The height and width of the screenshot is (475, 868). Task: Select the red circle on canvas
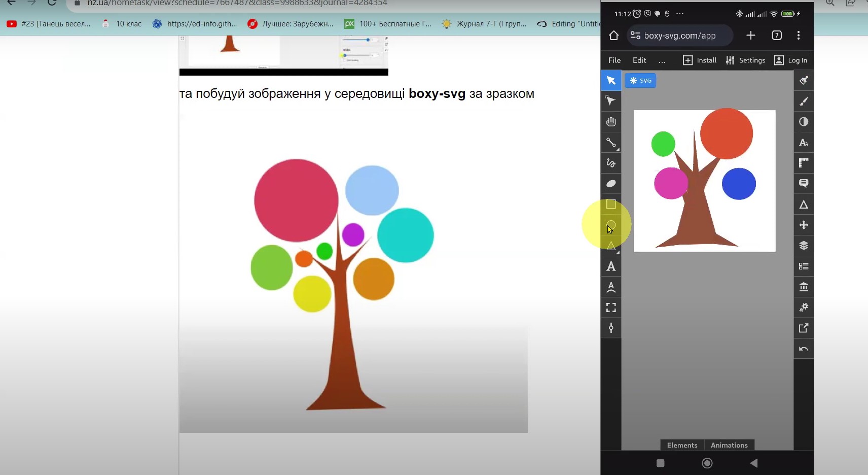pos(727,133)
